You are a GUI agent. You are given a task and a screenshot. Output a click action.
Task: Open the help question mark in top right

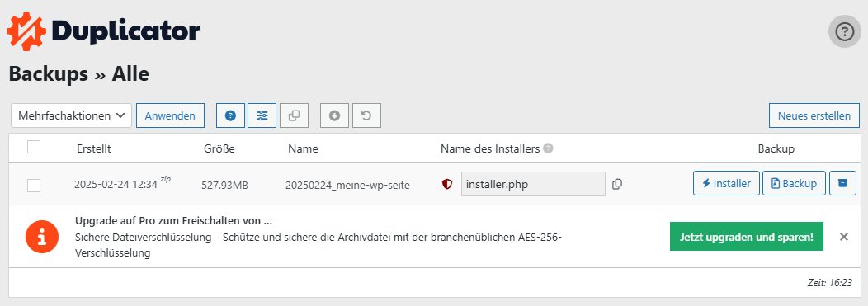pos(845,31)
